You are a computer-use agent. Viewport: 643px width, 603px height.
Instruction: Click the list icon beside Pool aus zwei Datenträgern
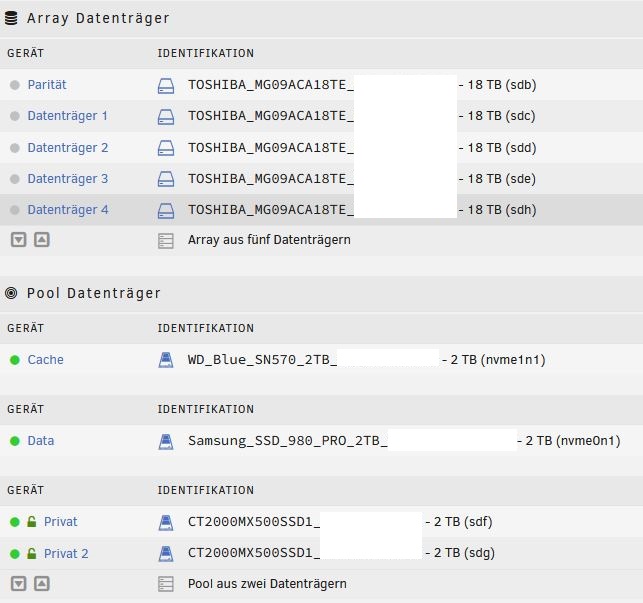pos(166,584)
